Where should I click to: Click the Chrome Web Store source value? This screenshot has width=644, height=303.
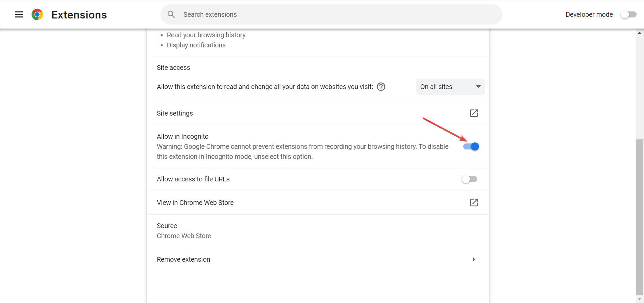pyautogui.click(x=184, y=236)
